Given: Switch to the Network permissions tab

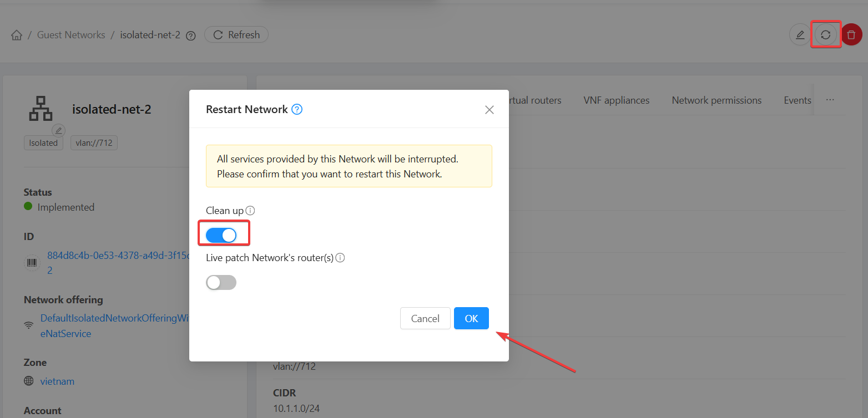Looking at the screenshot, I should (x=716, y=100).
